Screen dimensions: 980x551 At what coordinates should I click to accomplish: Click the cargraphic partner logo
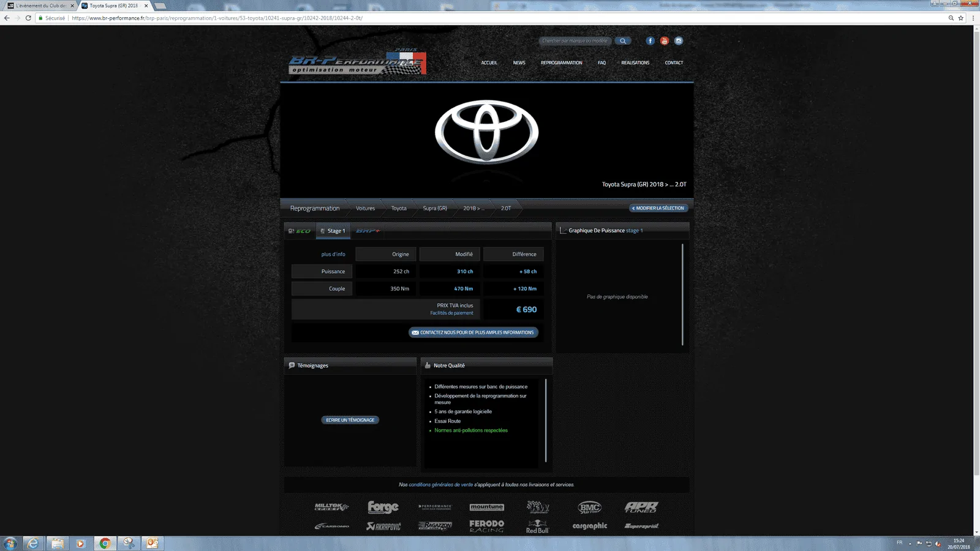click(x=590, y=526)
